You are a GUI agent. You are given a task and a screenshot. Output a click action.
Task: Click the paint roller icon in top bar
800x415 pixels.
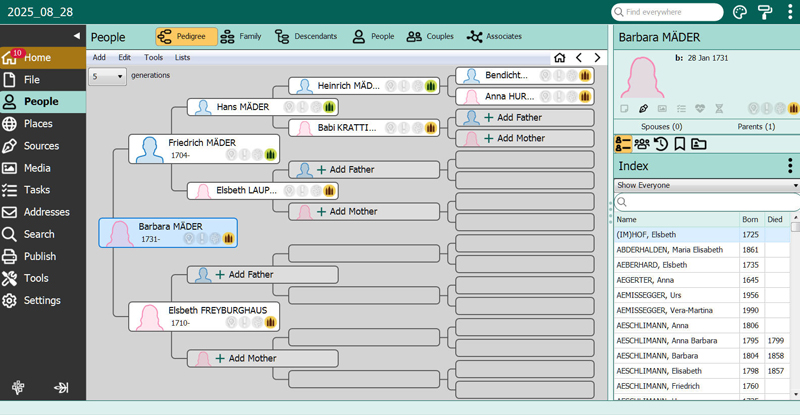tap(765, 12)
